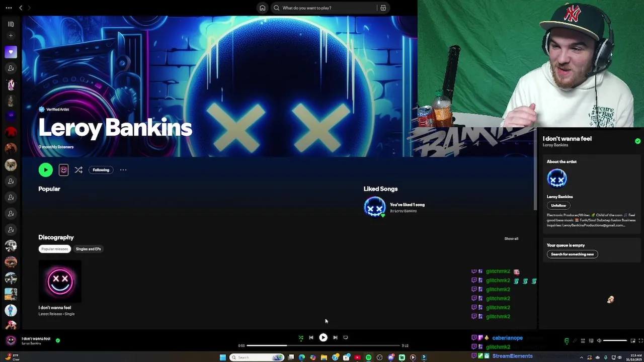Toggle repeat in the player bar
Image resolution: width=644 pixels, height=362 pixels.
(x=346, y=338)
